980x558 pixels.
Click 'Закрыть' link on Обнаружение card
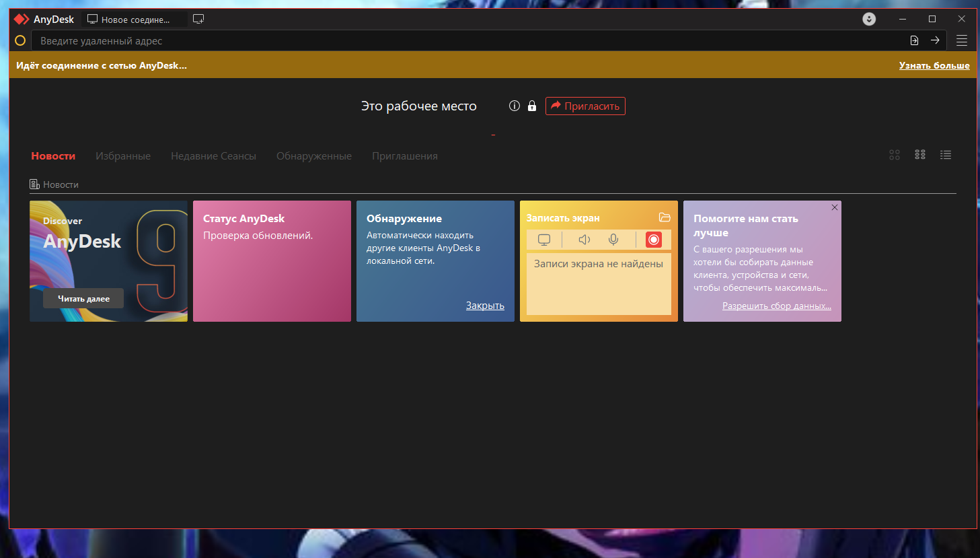point(485,306)
